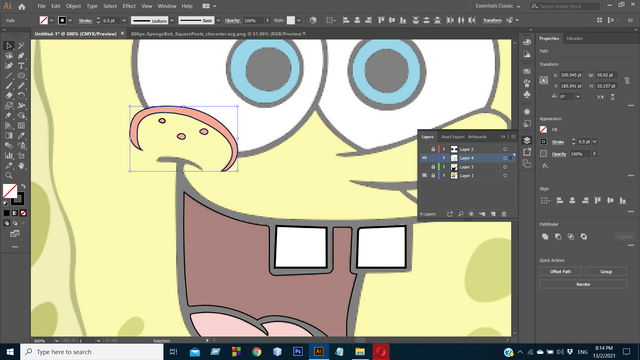Locate object using Layers panel magnifier icon

[460, 214]
